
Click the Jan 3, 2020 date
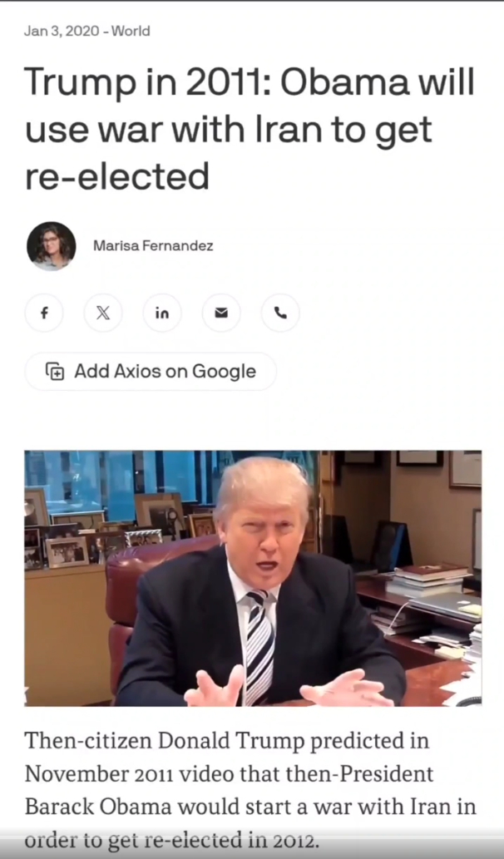pyautogui.click(x=62, y=31)
